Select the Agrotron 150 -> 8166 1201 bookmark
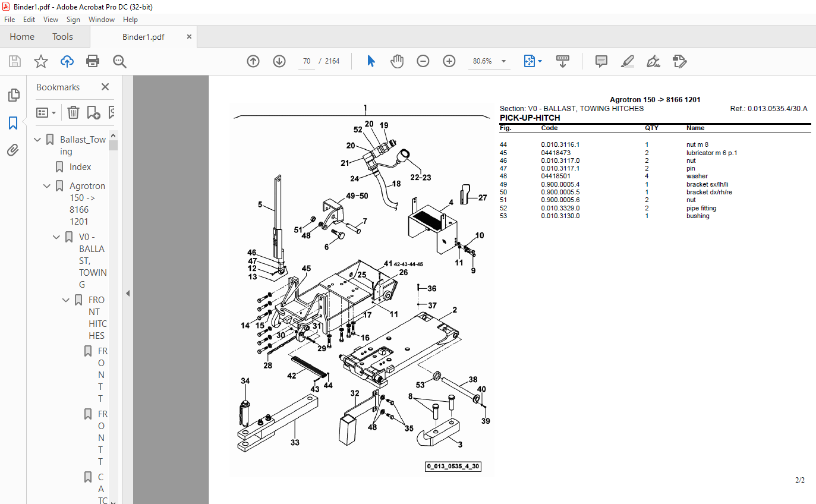 click(x=87, y=204)
